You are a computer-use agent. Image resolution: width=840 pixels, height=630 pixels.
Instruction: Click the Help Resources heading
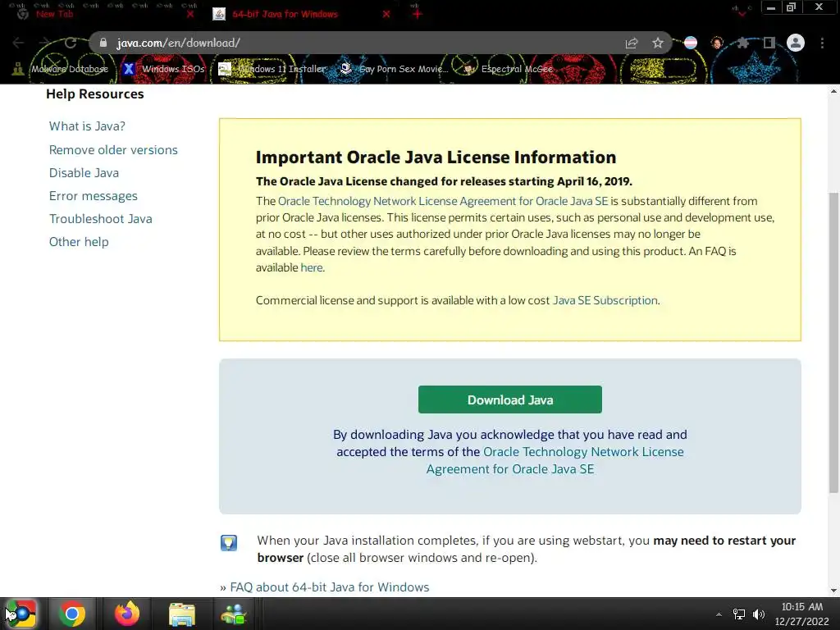tap(95, 94)
